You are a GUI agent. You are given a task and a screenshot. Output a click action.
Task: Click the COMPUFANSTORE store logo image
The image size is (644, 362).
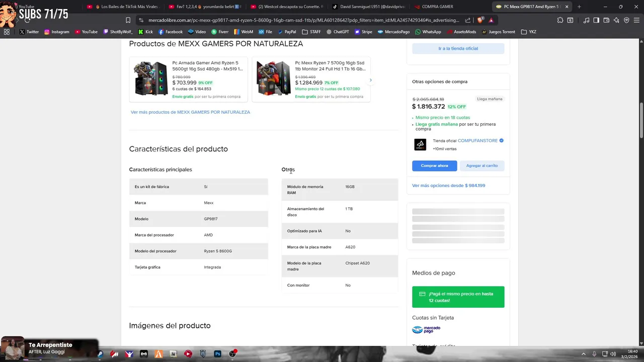click(x=420, y=145)
